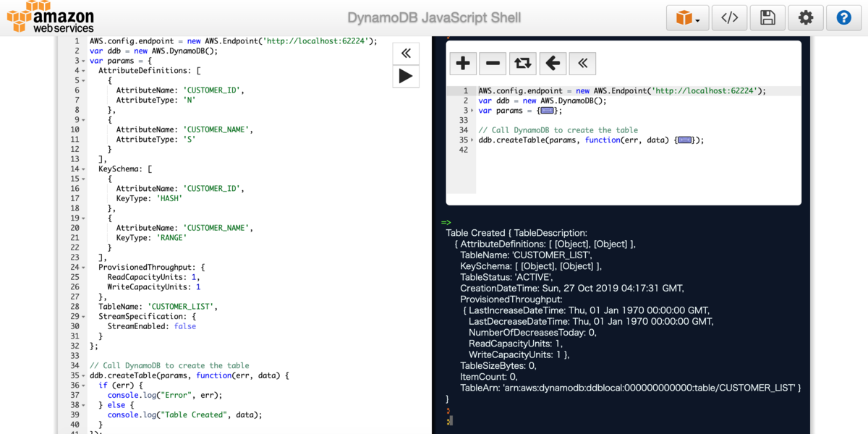Click the save floppy disk icon
868x434 pixels.
click(x=767, y=17)
